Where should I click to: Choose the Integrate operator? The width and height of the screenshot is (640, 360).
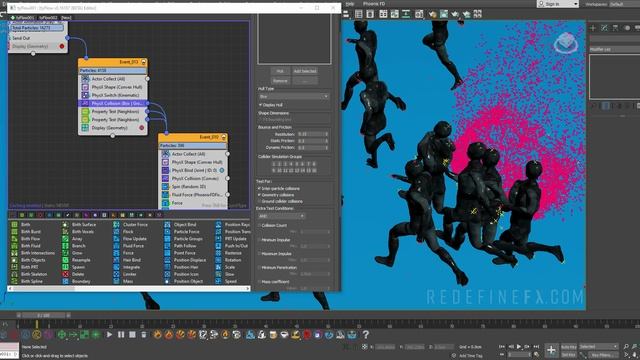coord(131,267)
